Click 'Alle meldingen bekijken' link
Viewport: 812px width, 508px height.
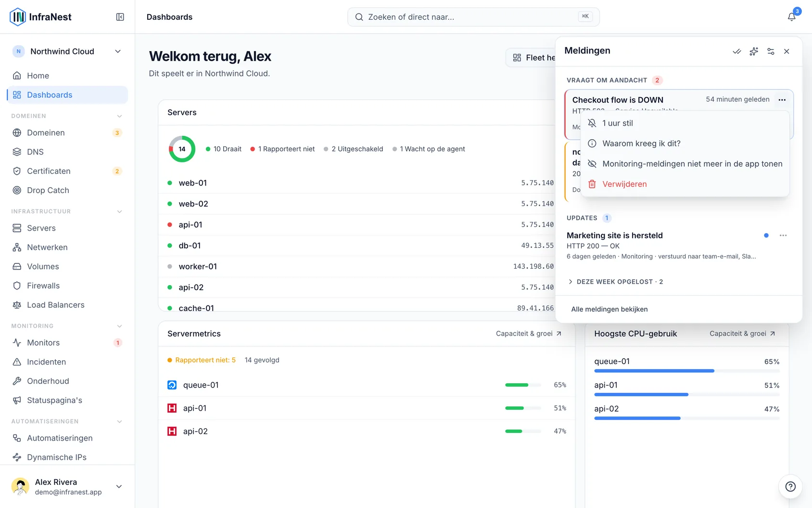[609, 309]
